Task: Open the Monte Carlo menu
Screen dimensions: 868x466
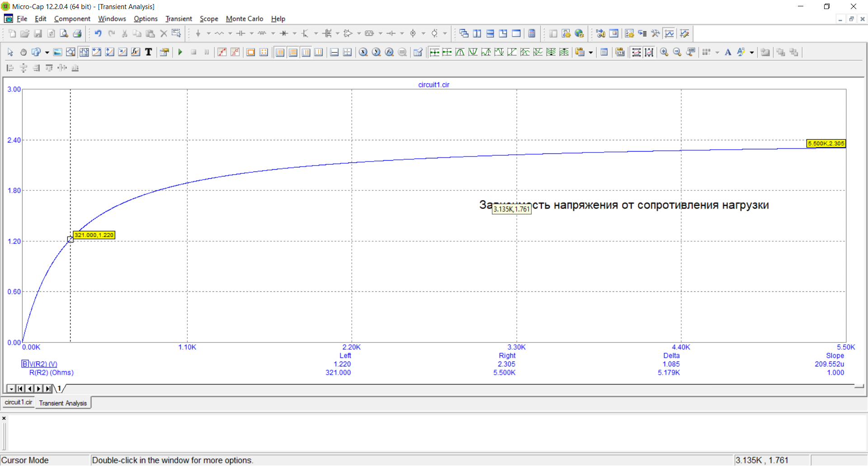Action: [245, 19]
